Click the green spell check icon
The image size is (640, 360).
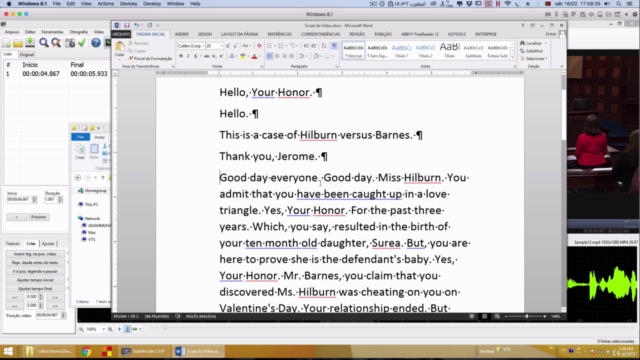[x=82, y=42]
